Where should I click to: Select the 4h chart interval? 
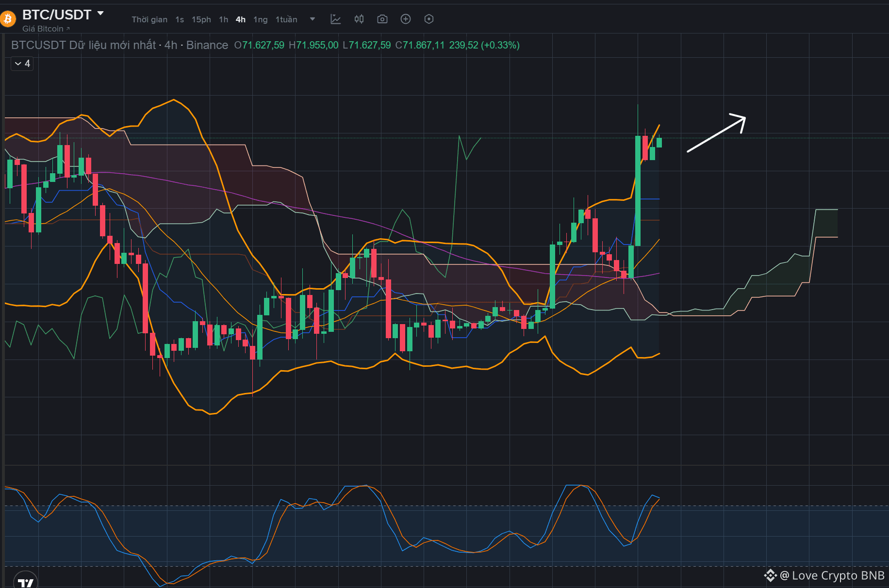pos(241,19)
